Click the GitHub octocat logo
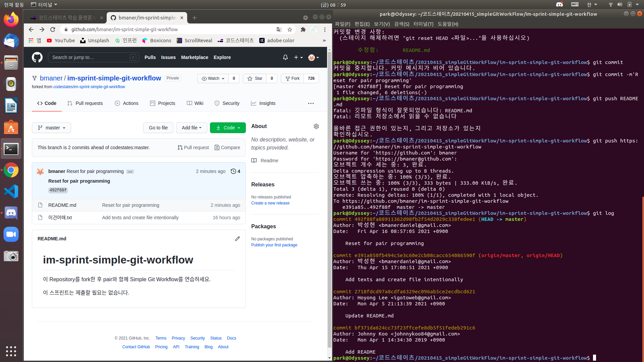 pyautogui.click(x=37, y=57)
